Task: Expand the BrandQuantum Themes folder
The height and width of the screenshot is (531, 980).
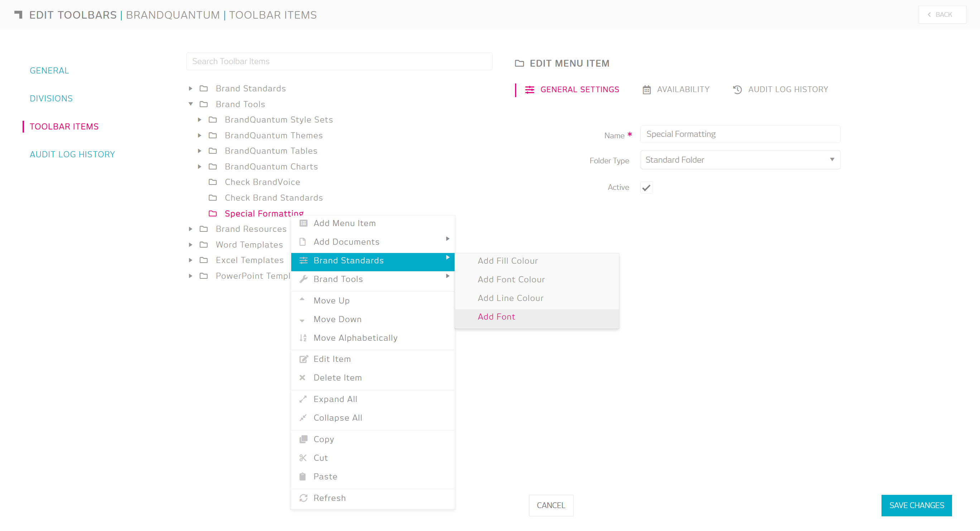Action: (200, 135)
